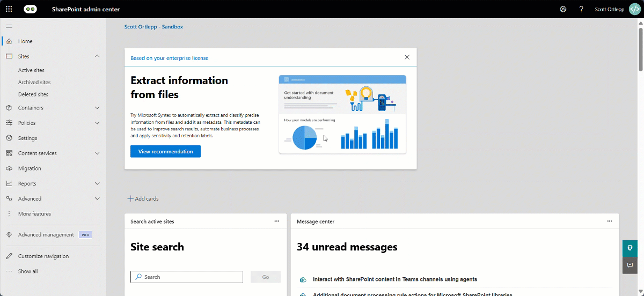The image size is (644, 296).
Task: Click the Go button in Site search
Action: [x=265, y=277]
